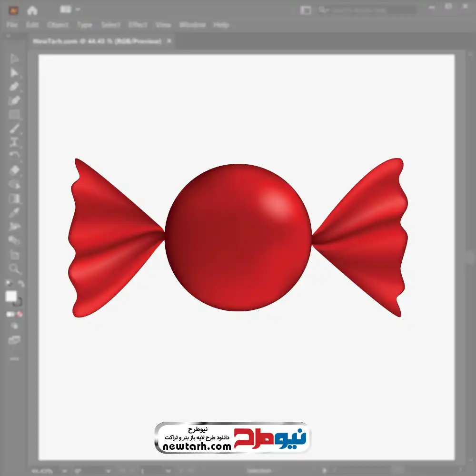Click the Home icon in top bar

(32, 10)
